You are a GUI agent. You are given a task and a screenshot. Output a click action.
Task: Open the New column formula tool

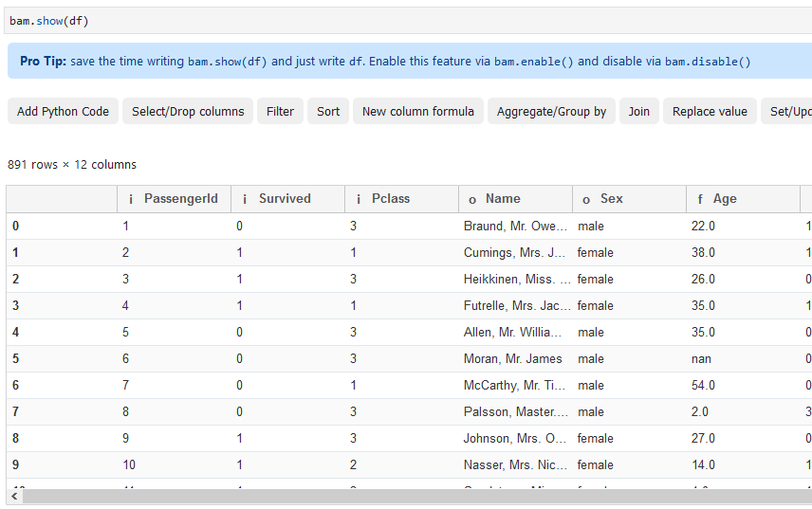(418, 111)
